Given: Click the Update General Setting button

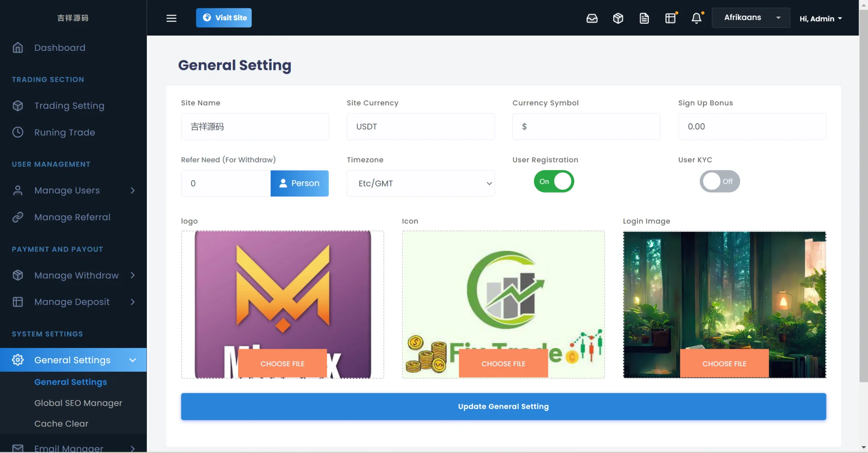Looking at the screenshot, I should [x=503, y=406].
